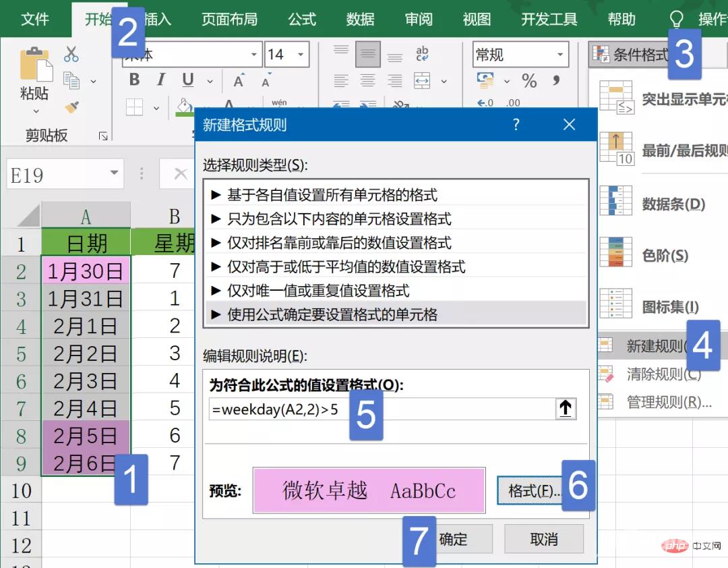Click the increase font size icon
Viewport: 728px width, 568px height.
(239, 81)
